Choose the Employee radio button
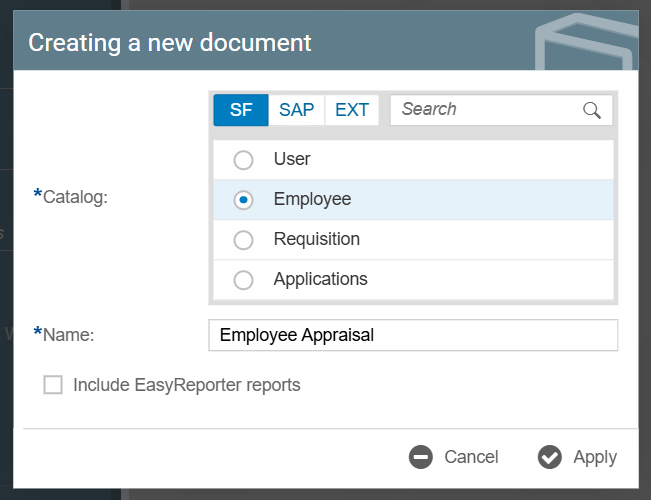Image resolution: width=651 pixels, height=500 pixels. point(243,200)
